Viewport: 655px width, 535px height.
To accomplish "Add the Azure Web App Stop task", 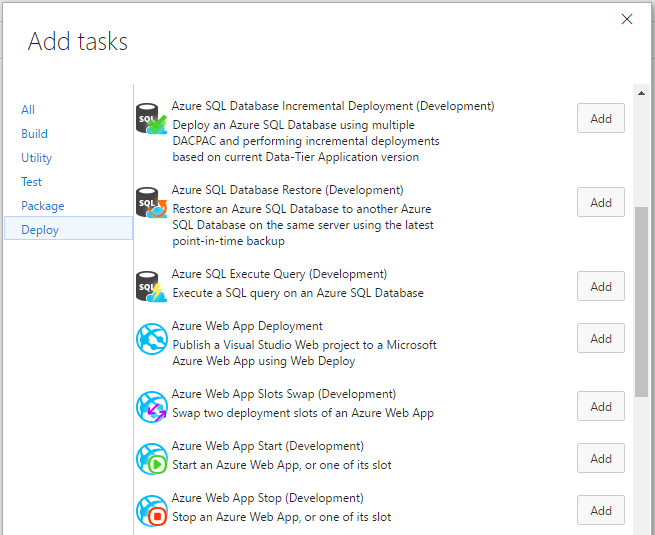I will click(x=601, y=510).
